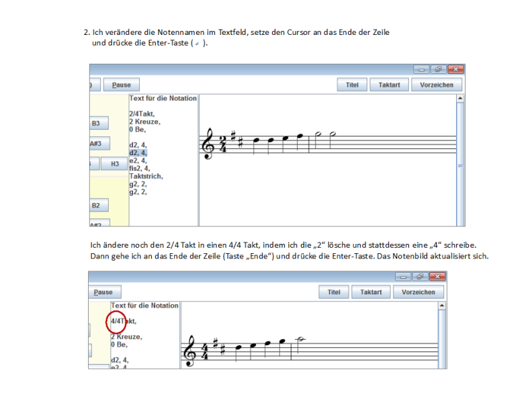Click scroll-up arrow in lower notation pane

pos(441,306)
